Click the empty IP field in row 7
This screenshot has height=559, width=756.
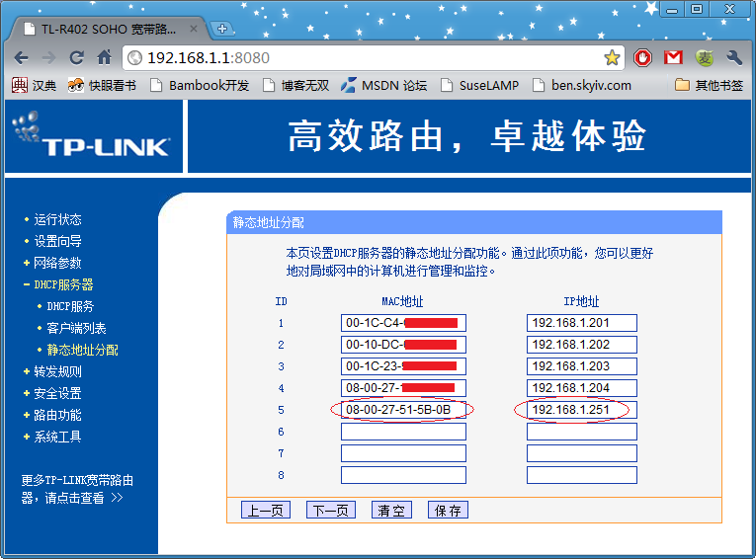[582, 453]
